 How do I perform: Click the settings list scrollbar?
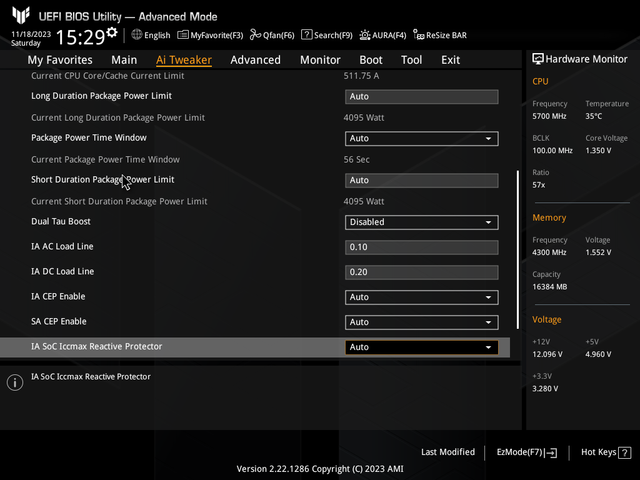pyautogui.click(x=518, y=249)
